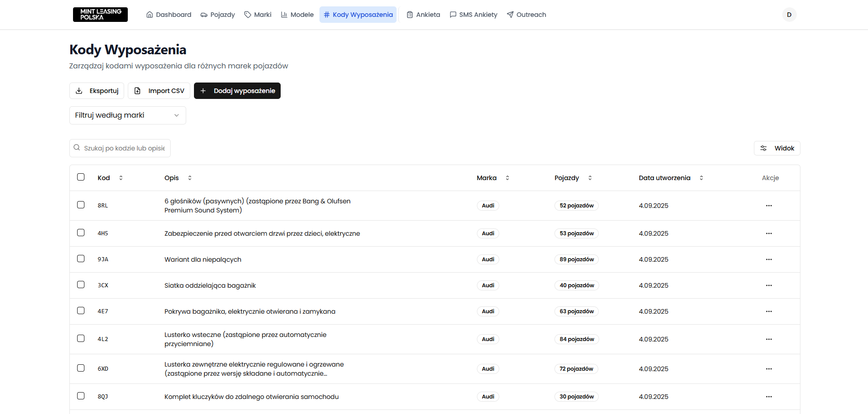Select the Kody Wyposażenia nav tab

point(358,15)
